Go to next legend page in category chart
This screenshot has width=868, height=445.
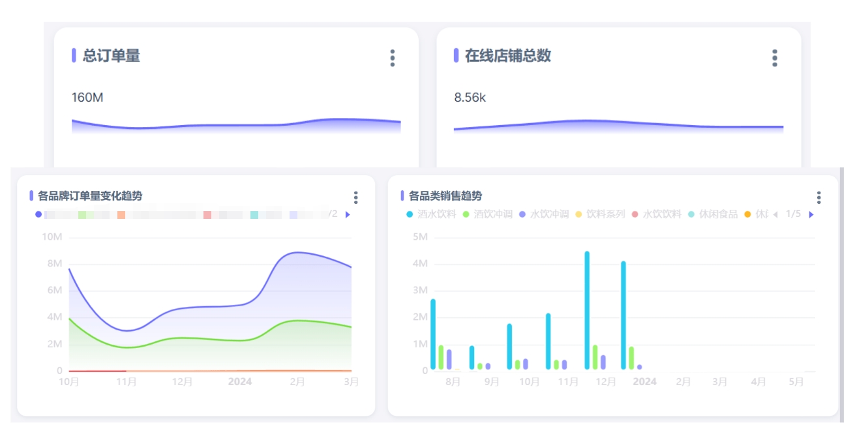pyautogui.click(x=811, y=215)
